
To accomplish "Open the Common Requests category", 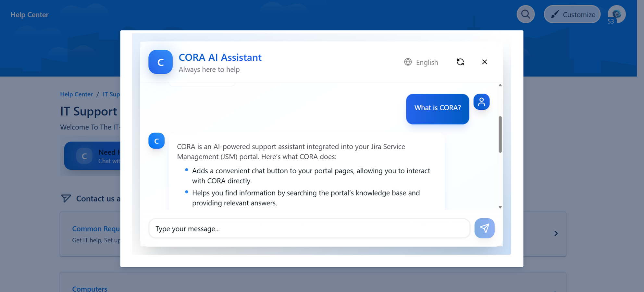I will tap(96, 229).
